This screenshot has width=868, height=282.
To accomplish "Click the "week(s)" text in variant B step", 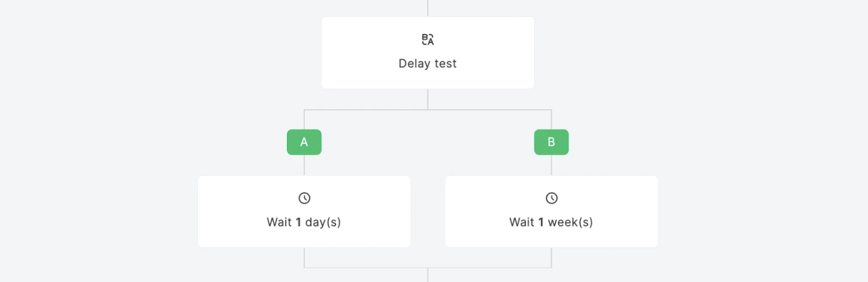I will pyautogui.click(x=570, y=222).
